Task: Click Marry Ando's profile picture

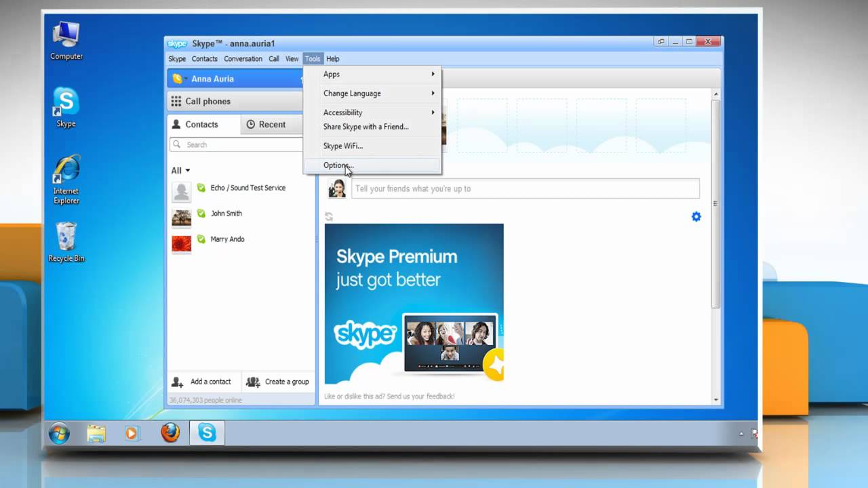Action: coord(181,243)
